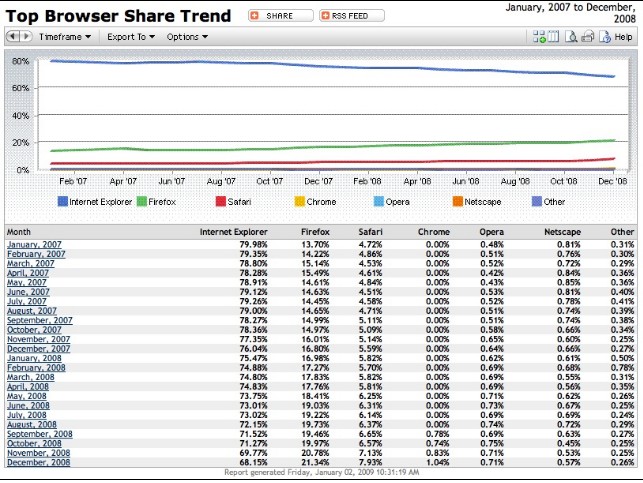This screenshot has height=483, width=643.
Task: Click the Netscape column header
Action: [x=563, y=232]
